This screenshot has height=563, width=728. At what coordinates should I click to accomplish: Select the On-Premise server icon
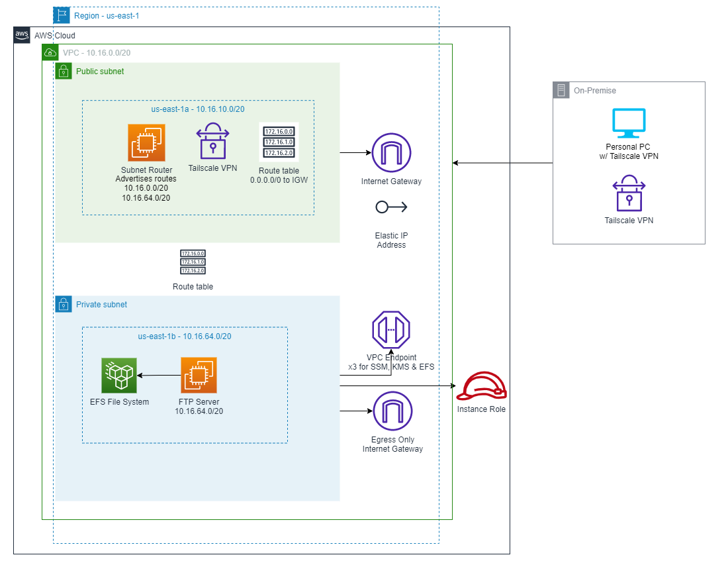click(x=561, y=90)
